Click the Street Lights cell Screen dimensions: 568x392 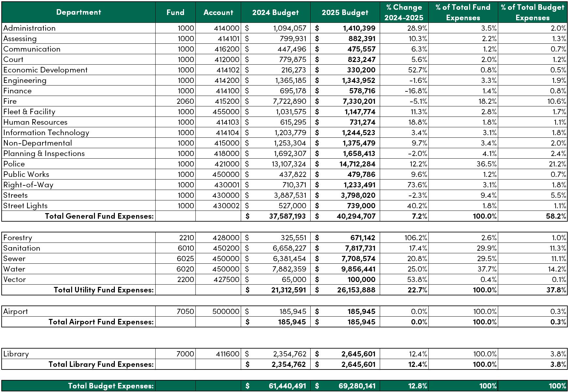(x=79, y=206)
